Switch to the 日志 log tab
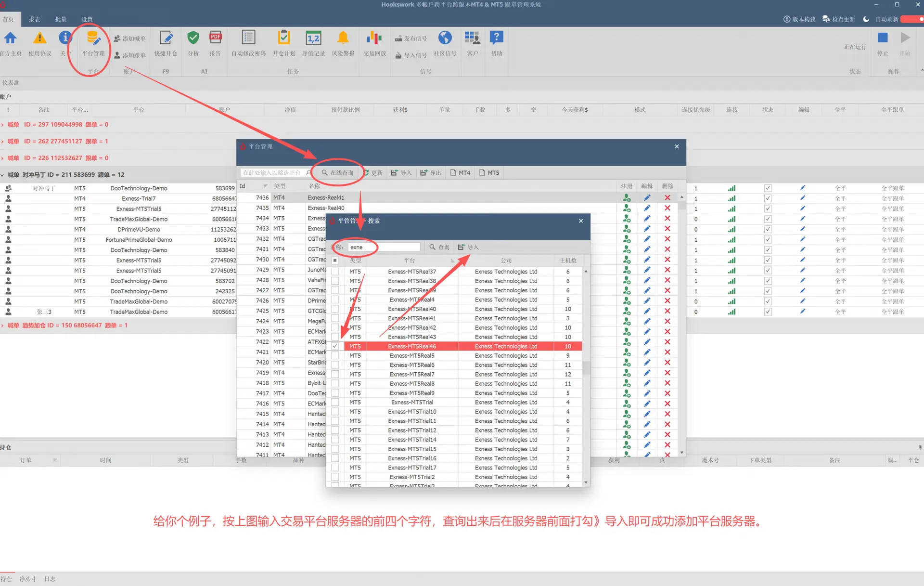The height and width of the screenshot is (586, 924). coord(50,579)
